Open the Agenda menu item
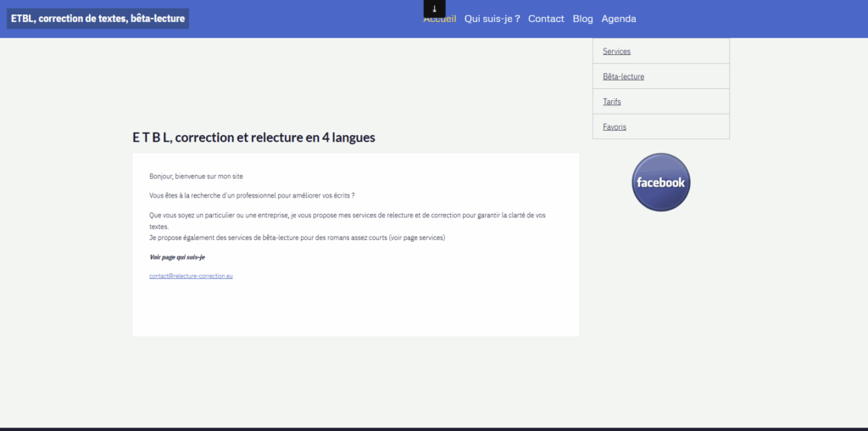Screen dimensions: 868x431 pos(618,19)
